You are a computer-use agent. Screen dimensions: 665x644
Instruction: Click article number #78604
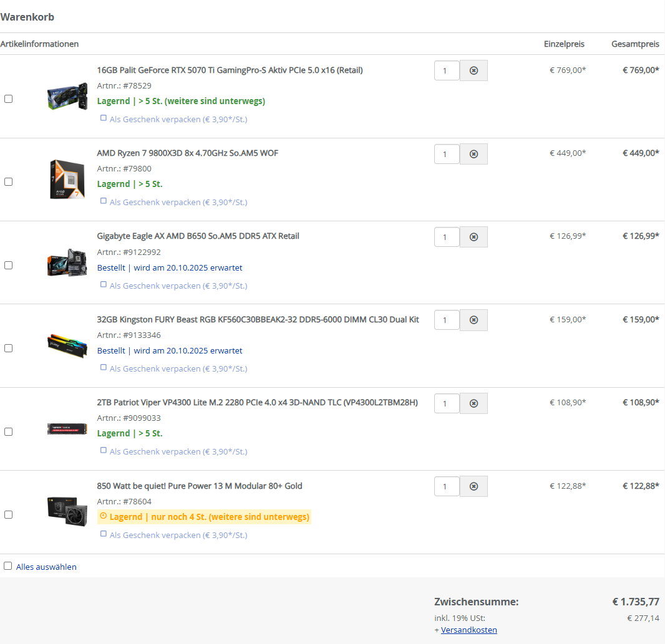pos(137,502)
